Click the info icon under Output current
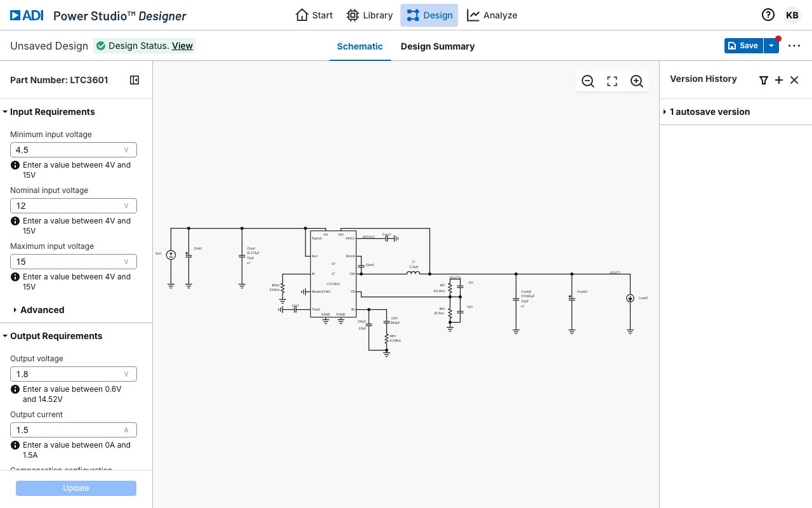Viewport: 812px width, 508px height. [15, 445]
